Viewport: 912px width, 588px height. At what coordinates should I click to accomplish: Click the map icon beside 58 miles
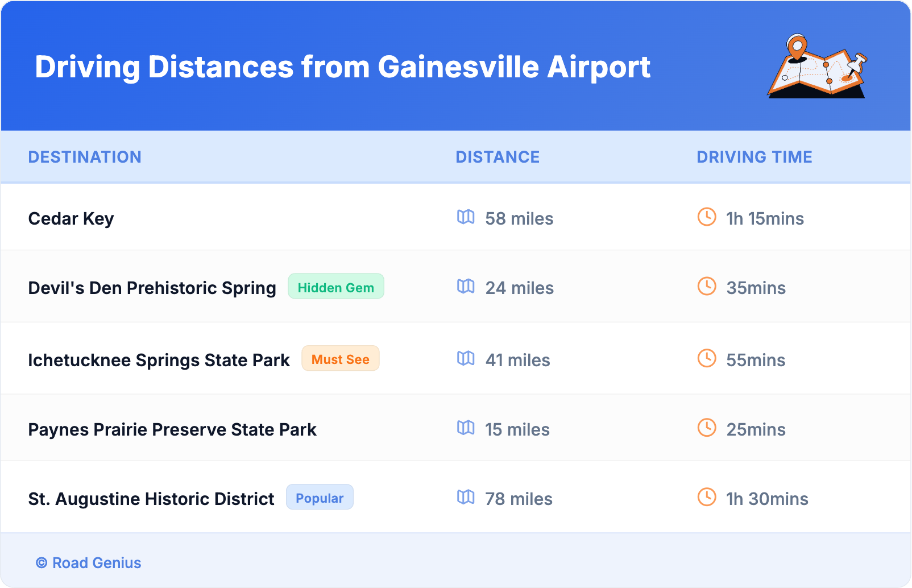pos(466,217)
